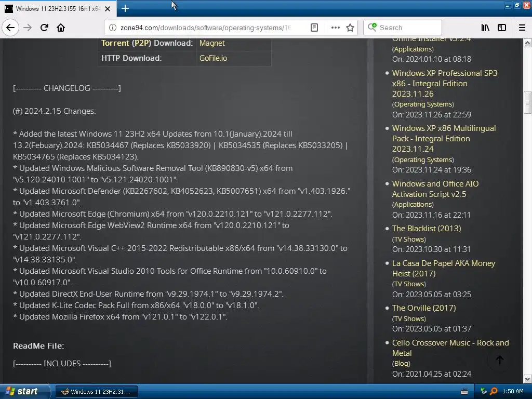The height and width of the screenshot is (399, 532).
Task: Click the "On: 2021.04.25 at 02:24" date
Action: click(x=432, y=374)
